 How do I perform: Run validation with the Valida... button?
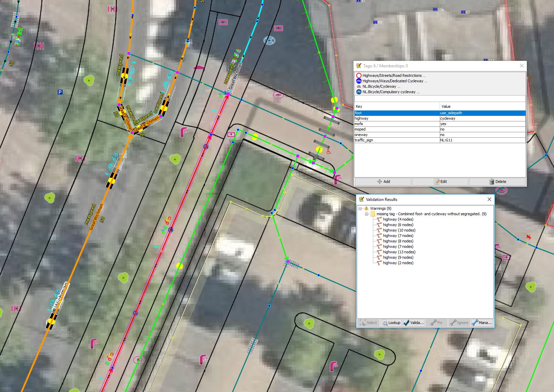pos(413,323)
